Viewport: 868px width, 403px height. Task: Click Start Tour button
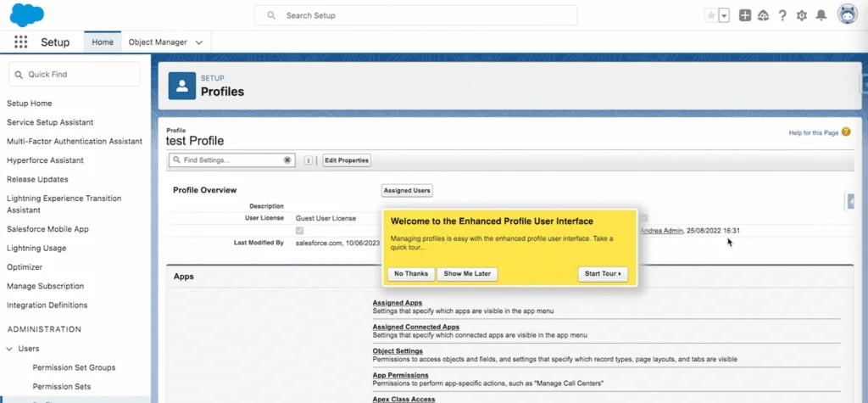pos(603,274)
